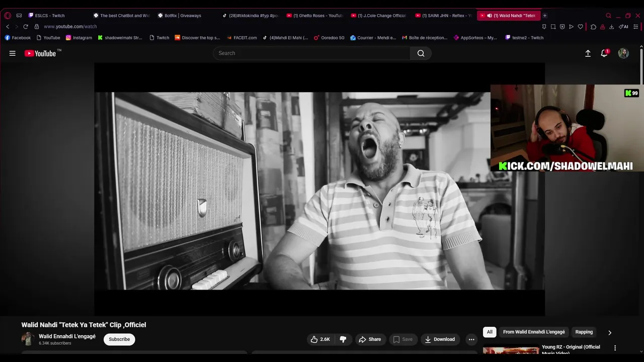Click the Download button
The height and width of the screenshot is (362, 644).
[x=440, y=339]
